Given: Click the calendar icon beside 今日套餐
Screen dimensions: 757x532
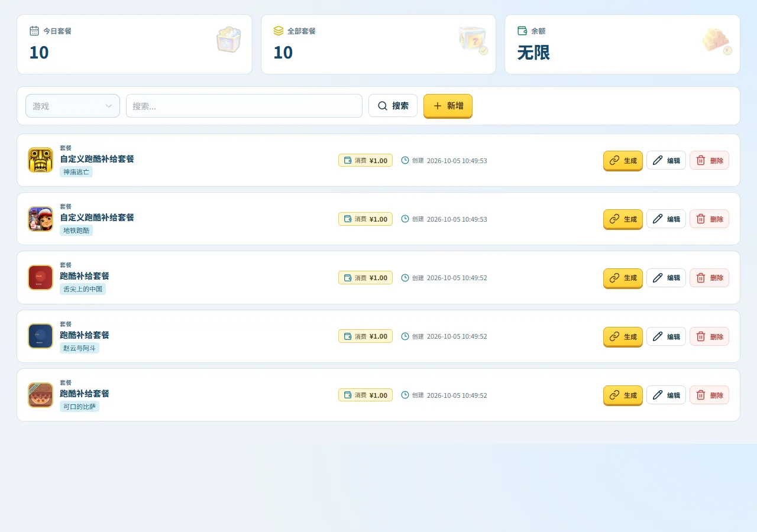Looking at the screenshot, I should click(x=34, y=31).
